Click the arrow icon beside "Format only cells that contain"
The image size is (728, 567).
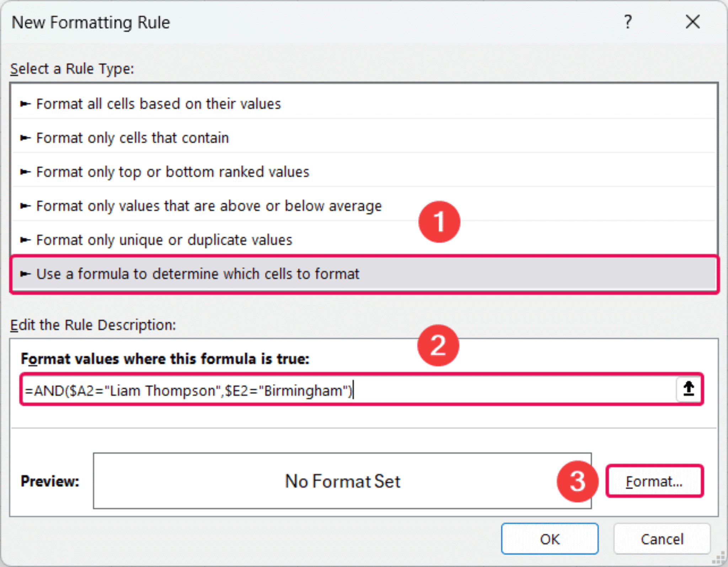pyautogui.click(x=25, y=138)
